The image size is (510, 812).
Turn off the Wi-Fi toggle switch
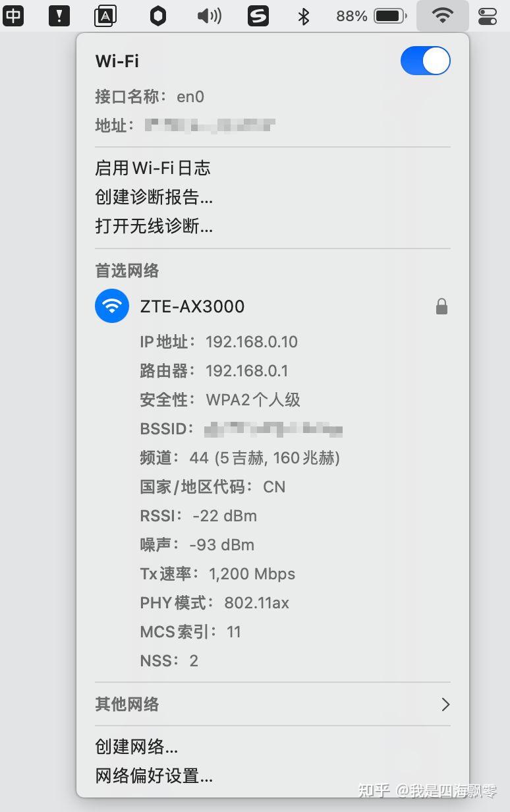coord(426,61)
